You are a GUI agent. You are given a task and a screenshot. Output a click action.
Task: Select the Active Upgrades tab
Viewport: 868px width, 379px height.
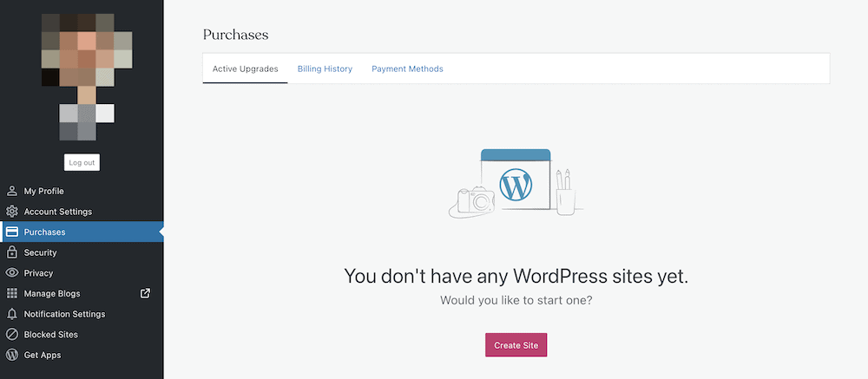click(246, 69)
